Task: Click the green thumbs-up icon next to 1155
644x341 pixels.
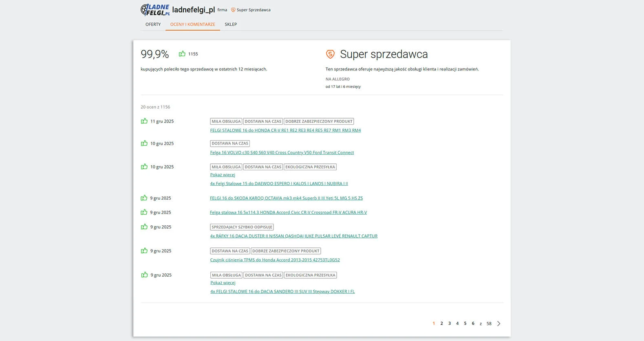Action: [x=182, y=53]
